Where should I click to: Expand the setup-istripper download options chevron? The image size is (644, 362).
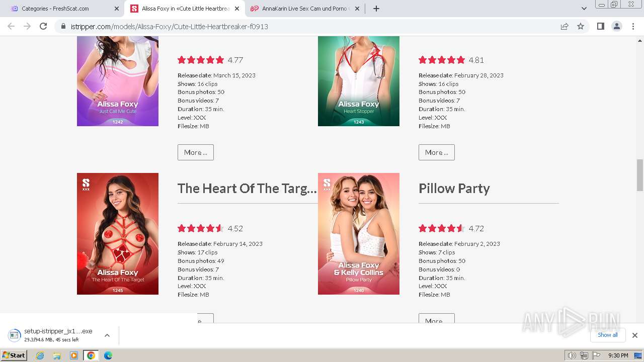tap(107, 335)
